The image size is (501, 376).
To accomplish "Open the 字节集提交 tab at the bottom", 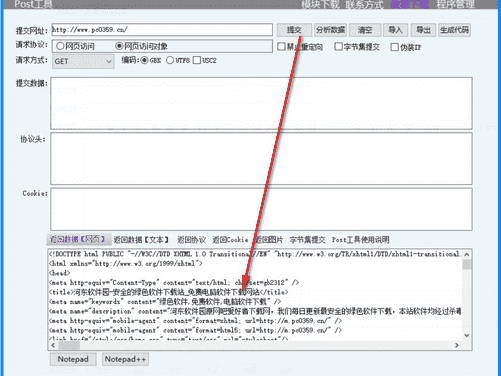I will pos(307,240).
